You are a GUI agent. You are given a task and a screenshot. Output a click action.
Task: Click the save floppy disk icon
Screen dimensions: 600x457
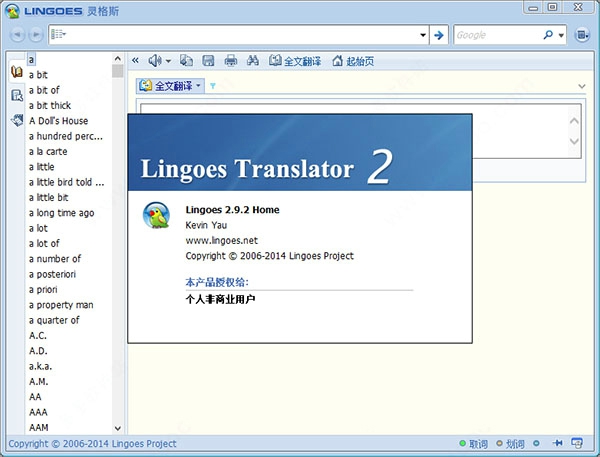pos(208,61)
